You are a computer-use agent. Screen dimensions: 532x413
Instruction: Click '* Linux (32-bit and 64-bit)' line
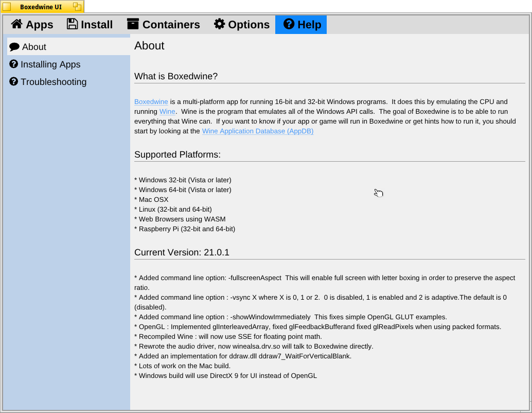tap(173, 210)
